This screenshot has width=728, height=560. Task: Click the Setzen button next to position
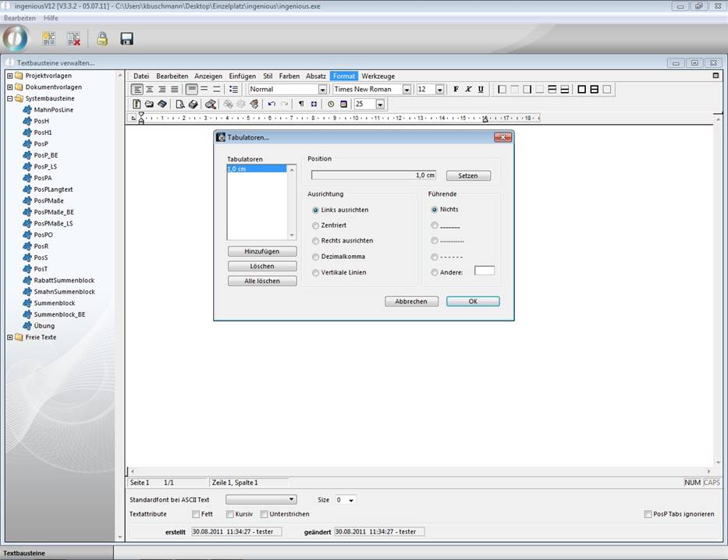point(468,175)
